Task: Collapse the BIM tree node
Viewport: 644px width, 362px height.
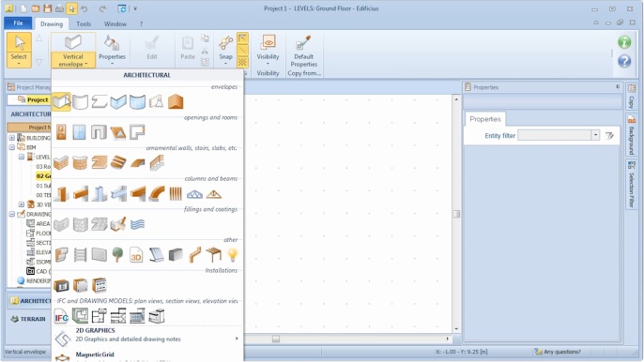Action: tap(12, 147)
